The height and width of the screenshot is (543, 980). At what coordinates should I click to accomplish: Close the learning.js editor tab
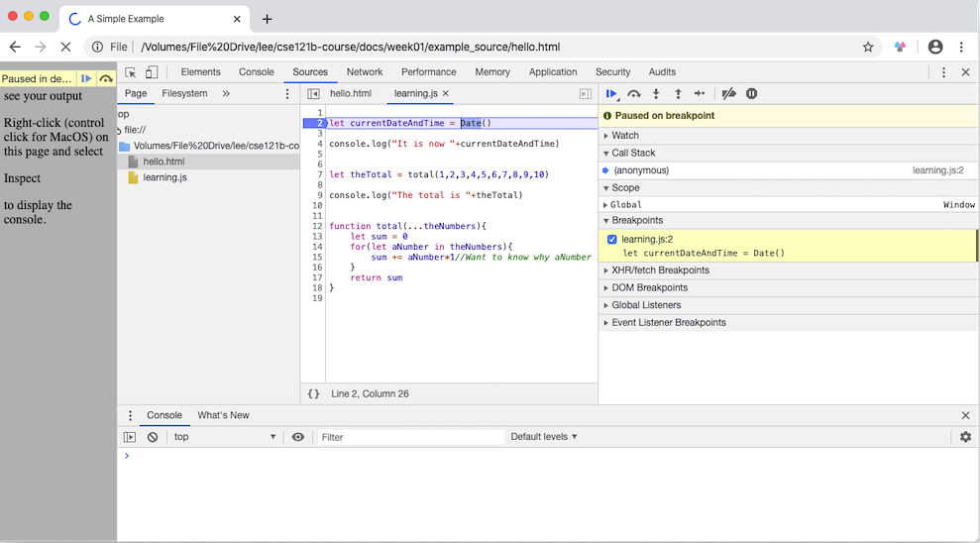coord(446,93)
